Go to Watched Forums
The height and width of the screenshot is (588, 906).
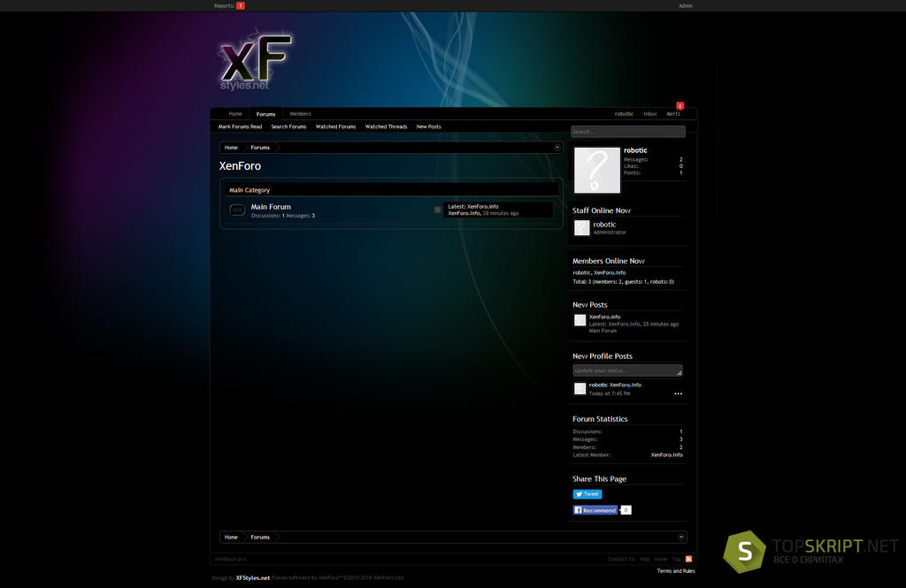pos(335,126)
